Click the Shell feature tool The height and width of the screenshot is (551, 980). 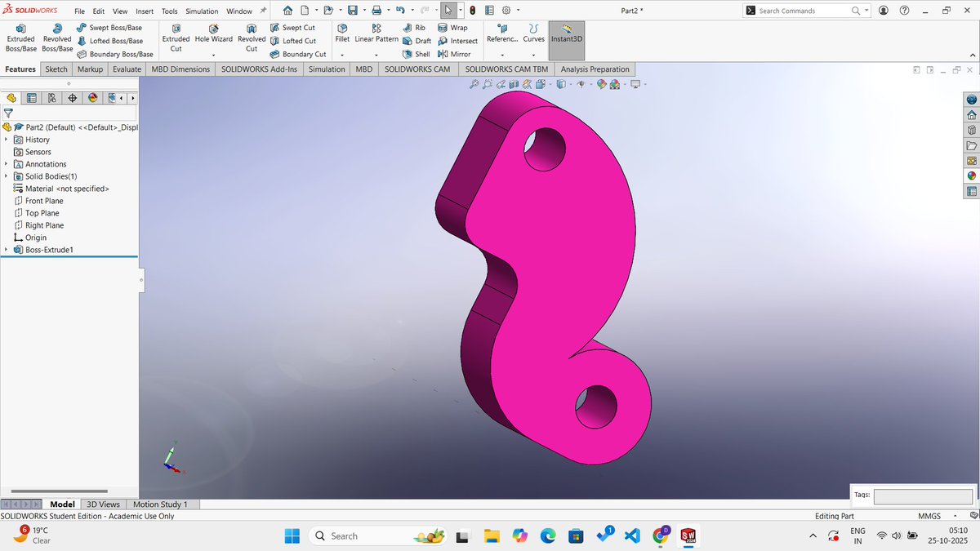click(x=416, y=54)
